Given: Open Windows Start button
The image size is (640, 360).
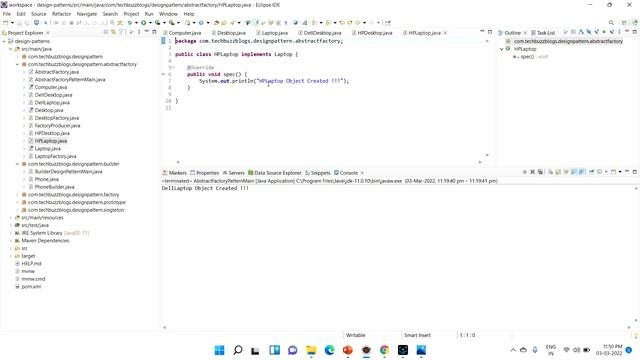Looking at the screenshot, I should click(219, 350).
